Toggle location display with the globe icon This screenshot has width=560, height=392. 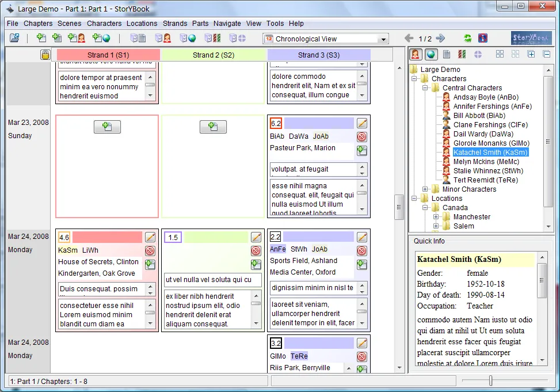point(431,54)
